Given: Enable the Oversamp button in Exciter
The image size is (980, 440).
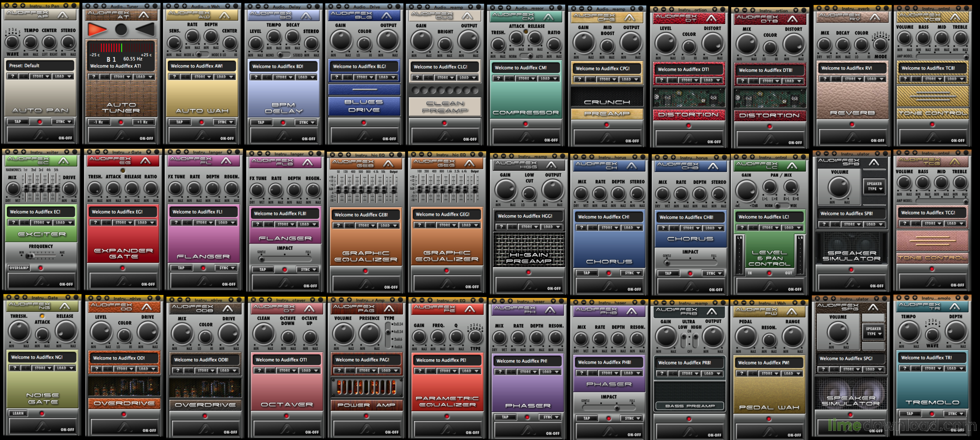Looking at the screenshot, I should [x=19, y=268].
